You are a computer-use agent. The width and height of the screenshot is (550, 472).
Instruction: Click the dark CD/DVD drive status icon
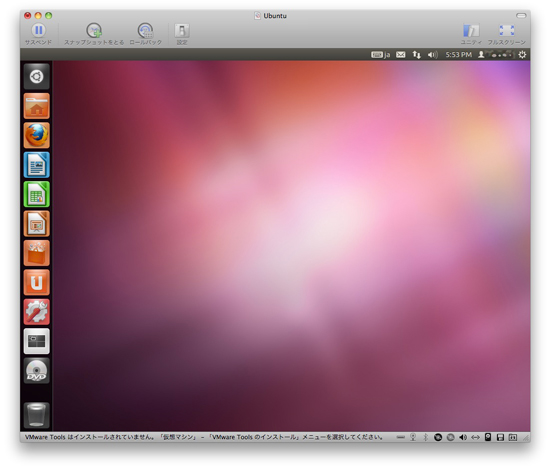coord(438,437)
